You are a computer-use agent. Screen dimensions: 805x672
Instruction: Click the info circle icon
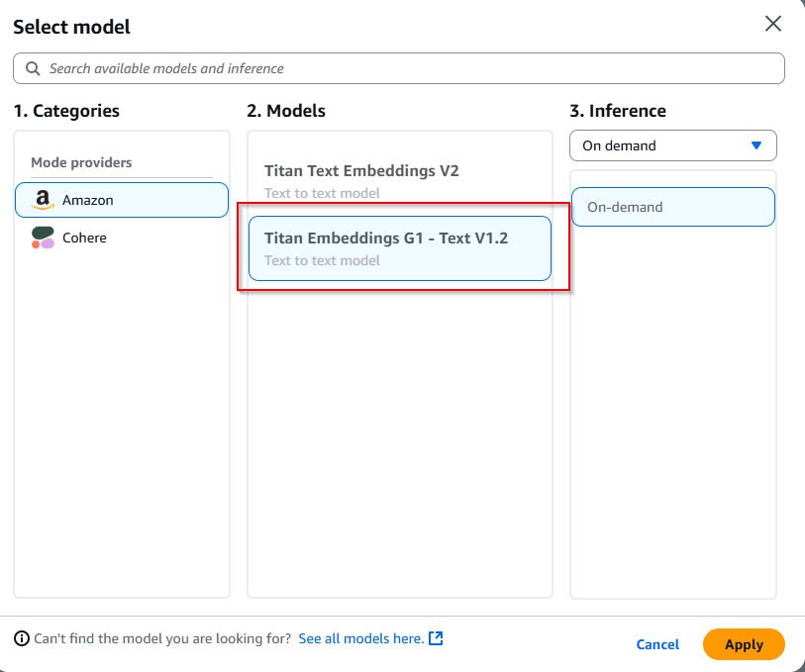pyautogui.click(x=22, y=638)
